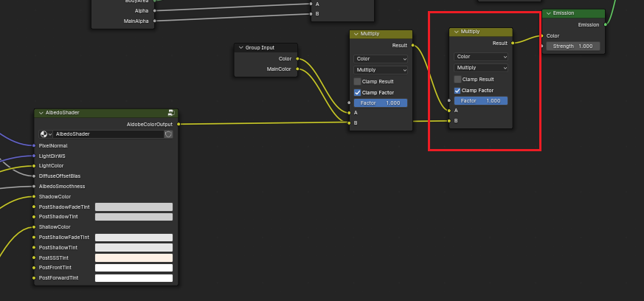
Task: Open Multiply blend mode dropdown on node fed by Group Input
Action: click(x=381, y=69)
